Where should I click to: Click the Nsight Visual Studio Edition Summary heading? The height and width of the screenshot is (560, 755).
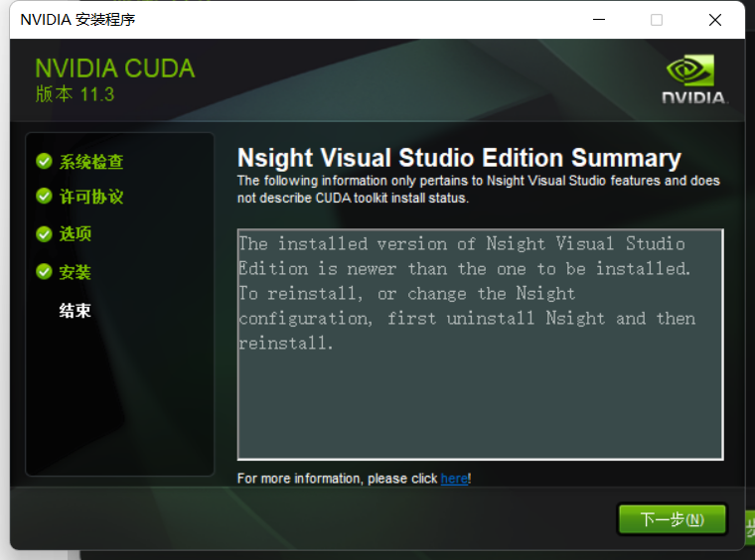click(459, 158)
